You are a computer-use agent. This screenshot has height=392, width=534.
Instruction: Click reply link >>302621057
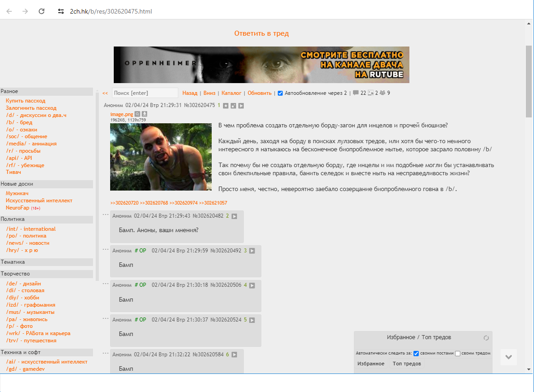[213, 203]
